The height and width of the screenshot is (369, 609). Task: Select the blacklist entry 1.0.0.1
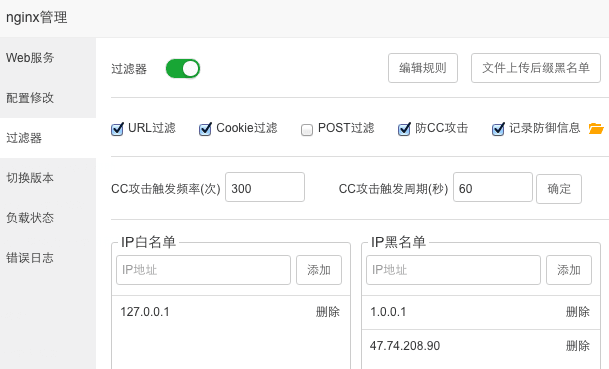(388, 312)
